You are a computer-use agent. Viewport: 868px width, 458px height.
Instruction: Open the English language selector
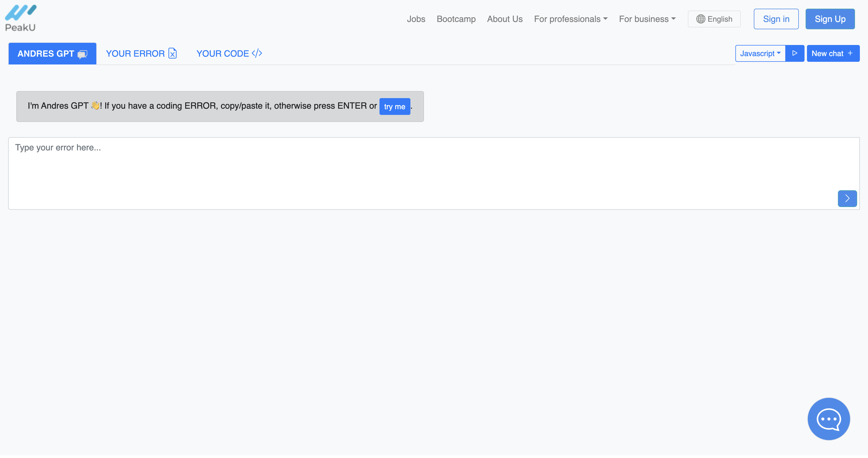click(x=714, y=19)
